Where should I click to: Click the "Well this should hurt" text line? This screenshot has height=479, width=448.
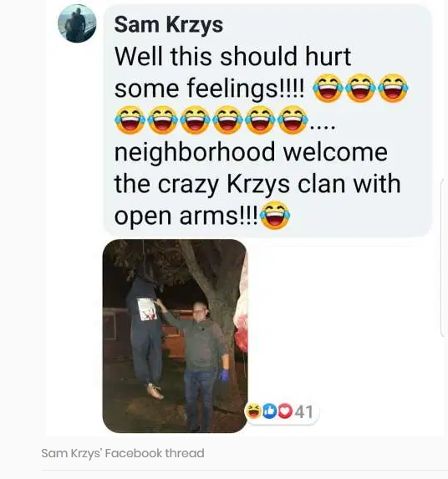tap(232, 56)
